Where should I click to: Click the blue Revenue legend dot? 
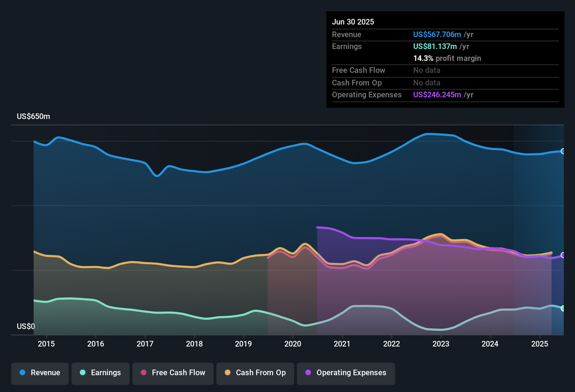click(x=22, y=373)
